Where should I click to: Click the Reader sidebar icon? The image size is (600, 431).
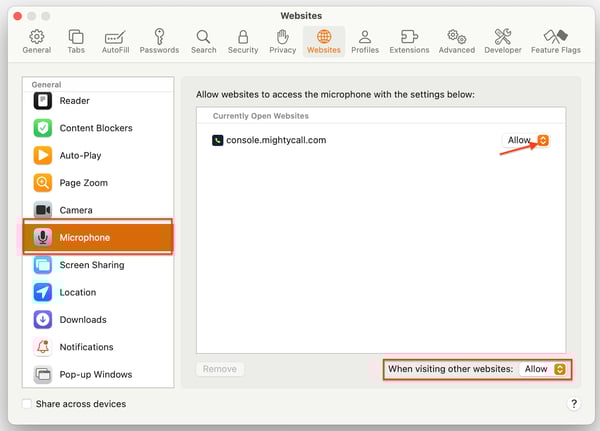click(x=42, y=101)
